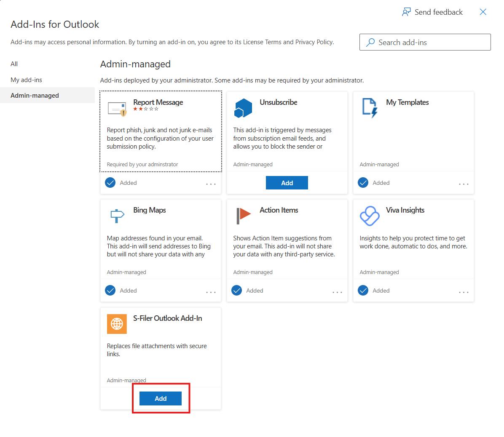Screen dimensions: 504x437
Task: Open the Viva Insights add-in title
Action: 405,210
